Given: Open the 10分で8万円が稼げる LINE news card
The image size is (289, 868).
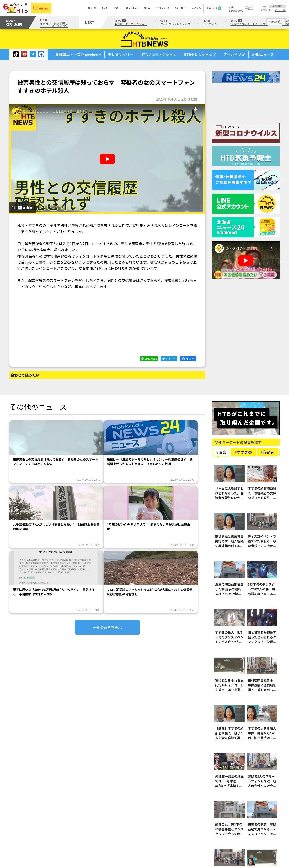Looking at the screenshot, I should 56,582.
